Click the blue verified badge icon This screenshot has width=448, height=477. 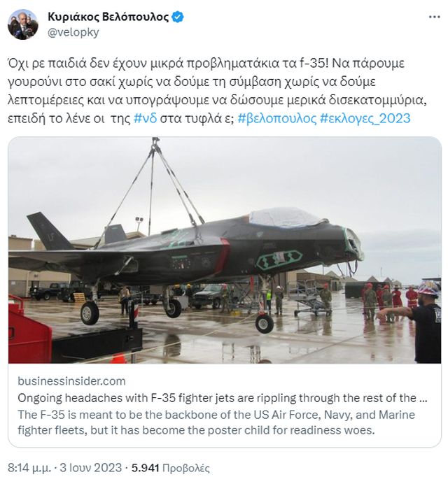click(x=178, y=17)
